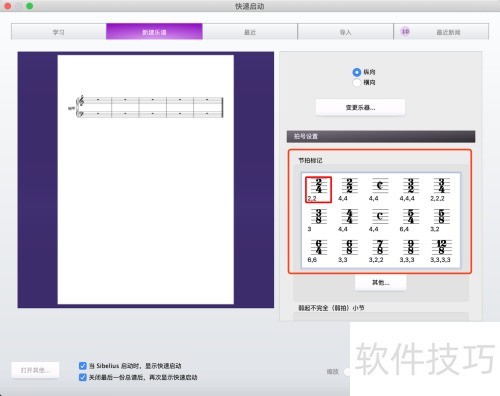
Task: Open the 导入 tab
Action: [345, 32]
